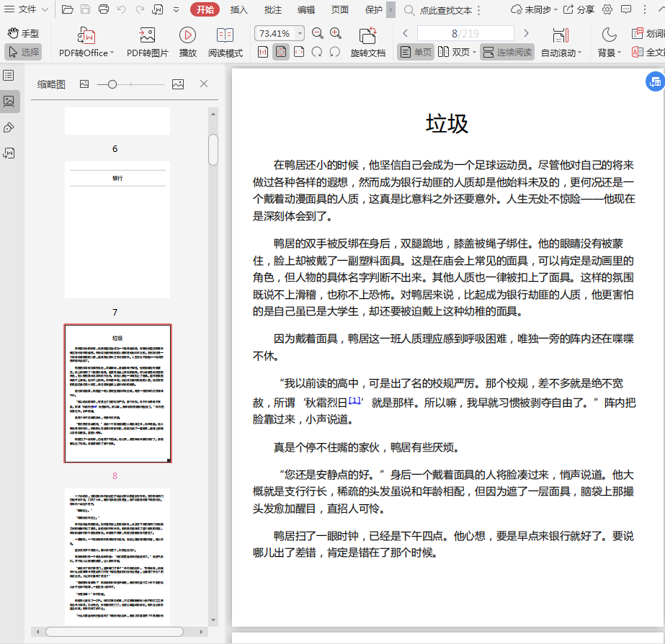Image resolution: width=665 pixels, height=644 pixels.
Task: Click the zoom in magnifier
Action: (x=336, y=33)
